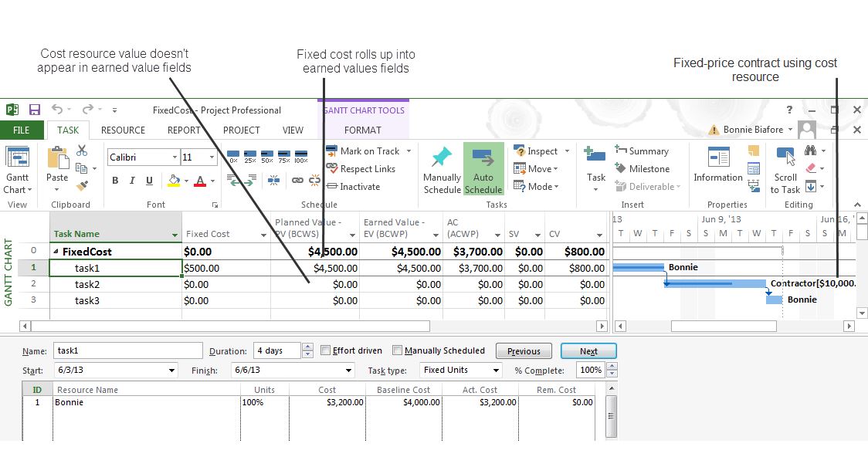Add task to Timeline icon
Screen dimensions: 868x457
click(754, 186)
